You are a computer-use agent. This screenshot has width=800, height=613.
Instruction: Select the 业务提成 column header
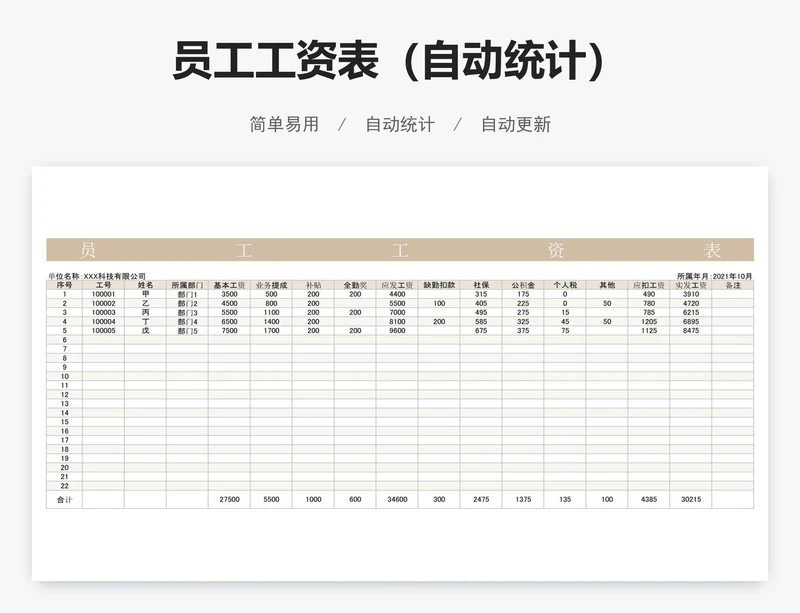271,285
